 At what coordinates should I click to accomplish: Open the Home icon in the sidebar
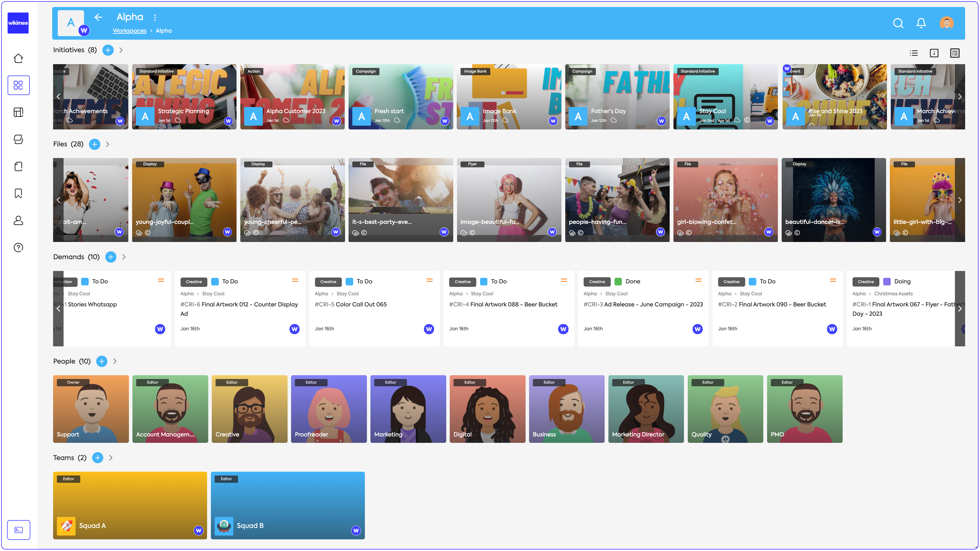coord(18,58)
